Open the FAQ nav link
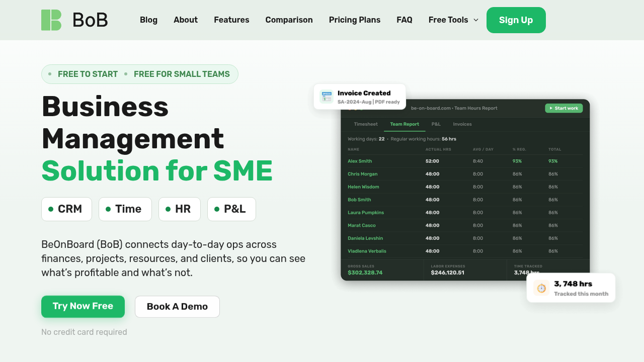Image resolution: width=644 pixels, height=362 pixels. (x=405, y=20)
